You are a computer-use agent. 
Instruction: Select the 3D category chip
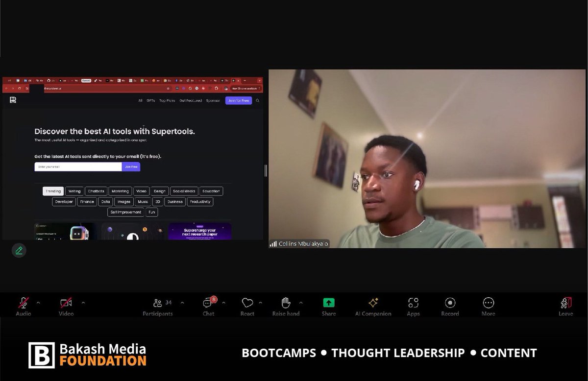click(x=158, y=201)
